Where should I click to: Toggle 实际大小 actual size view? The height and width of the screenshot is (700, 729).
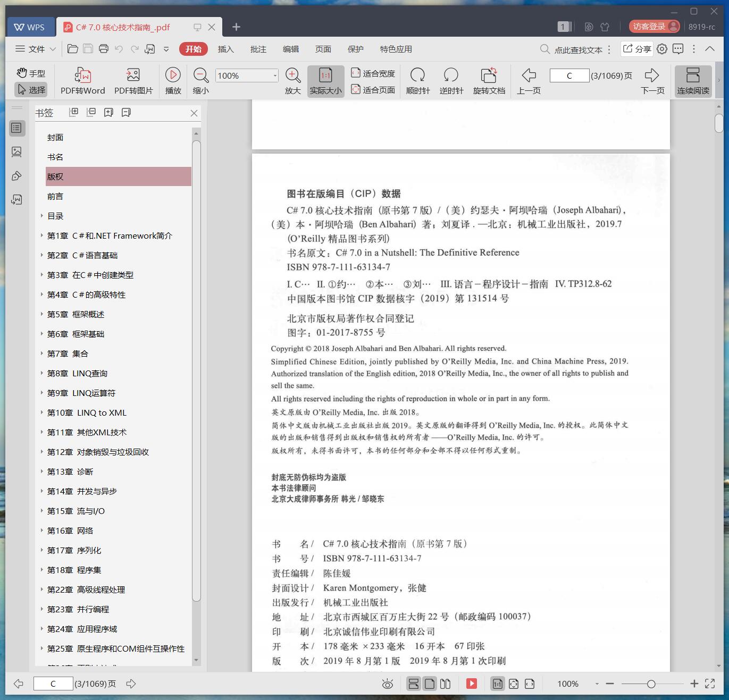coord(325,81)
